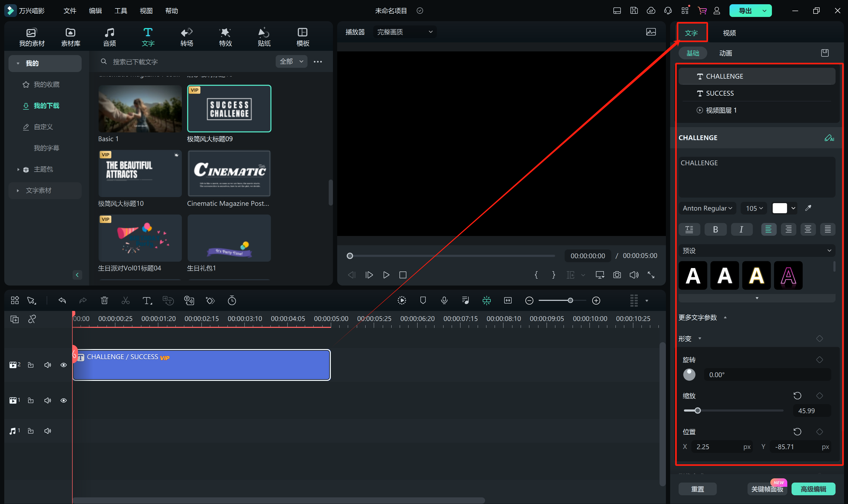Select the Cinematic Magazine Post thumbnail
This screenshot has width=848, height=504.
(x=229, y=173)
